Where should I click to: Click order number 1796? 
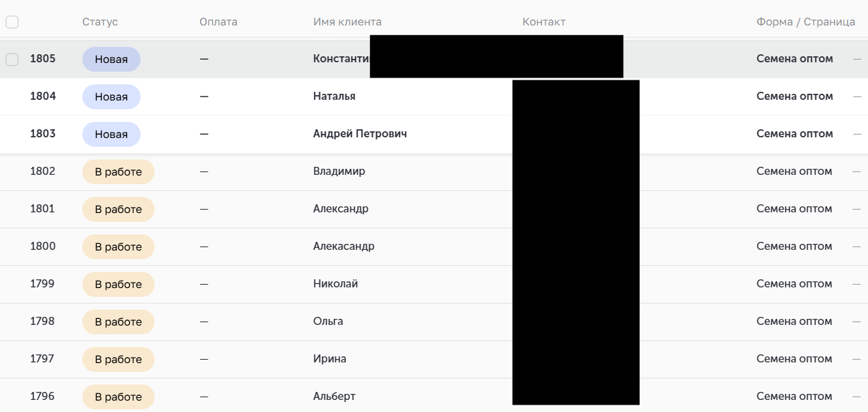coord(42,397)
